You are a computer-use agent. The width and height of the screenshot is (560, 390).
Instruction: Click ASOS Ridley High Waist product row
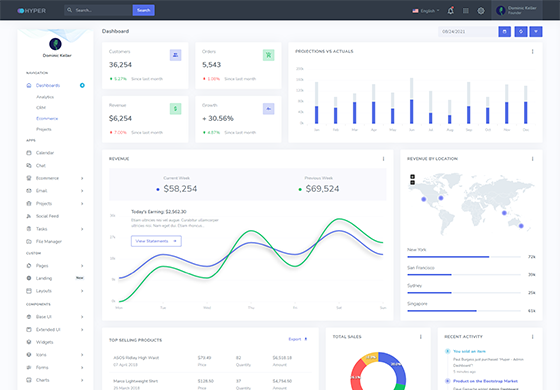pyautogui.click(x=210, y=361)
